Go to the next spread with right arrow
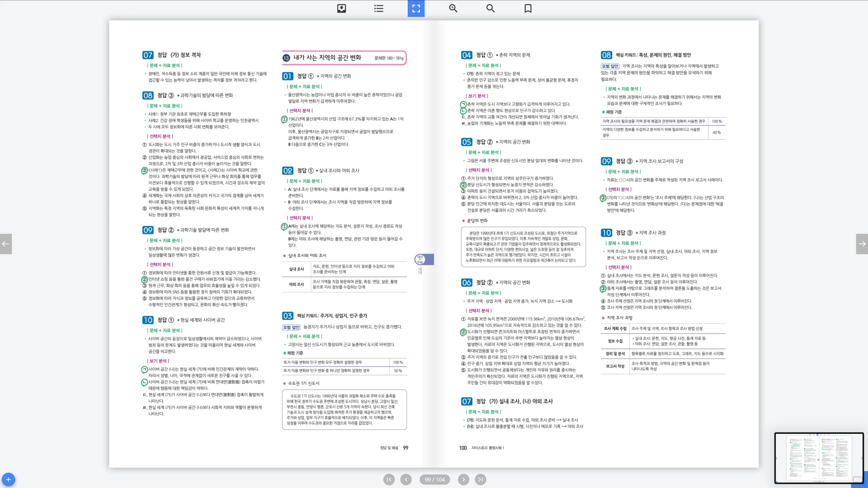 pos(862,244)
